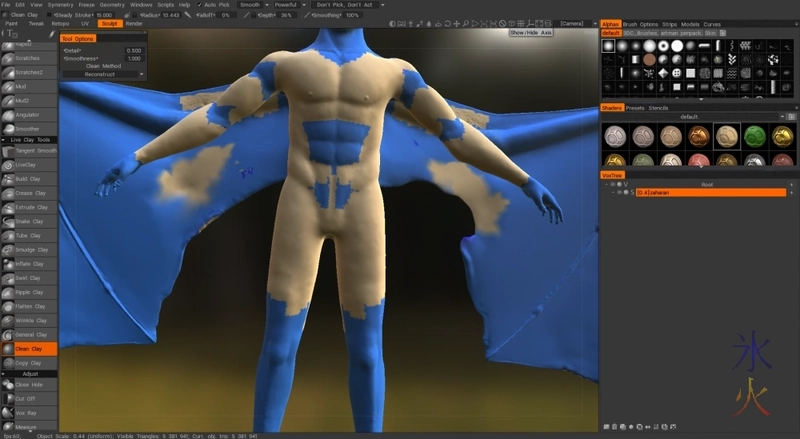The width and height of the screenshot is (800, 439).
Task: Switch to the Render room tab
Action: click(x=134, y=23)
